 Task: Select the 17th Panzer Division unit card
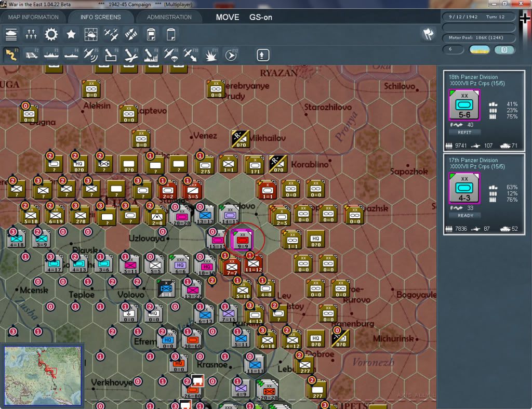484,194
